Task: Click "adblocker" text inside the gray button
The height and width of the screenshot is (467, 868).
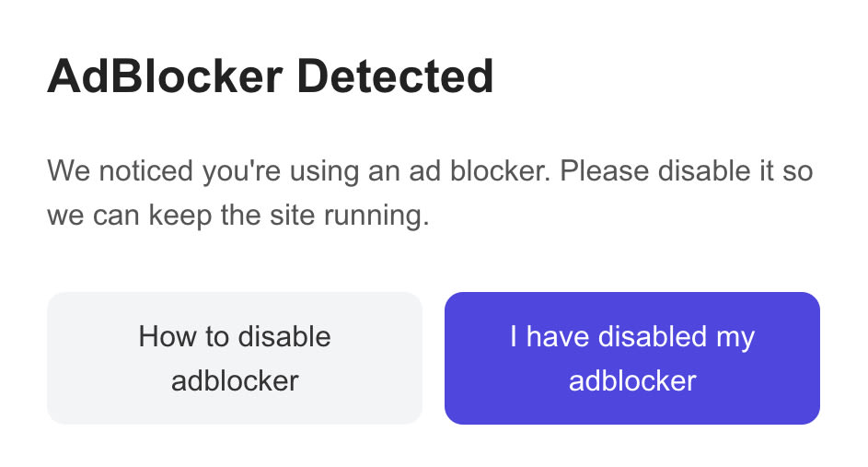Action: click(x=235, y=381)
